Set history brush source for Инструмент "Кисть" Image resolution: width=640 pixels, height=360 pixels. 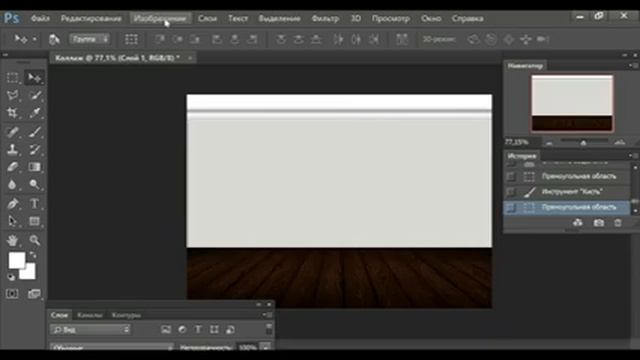coord(511,192)
